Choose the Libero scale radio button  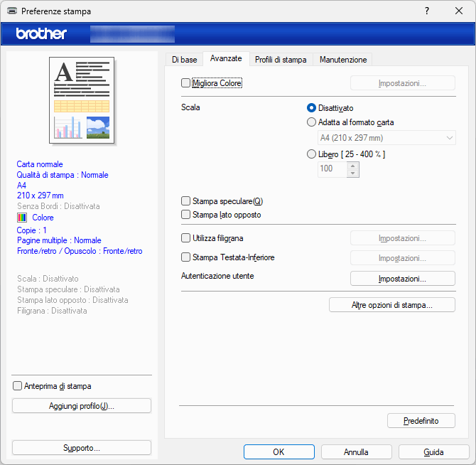point(311,154)
